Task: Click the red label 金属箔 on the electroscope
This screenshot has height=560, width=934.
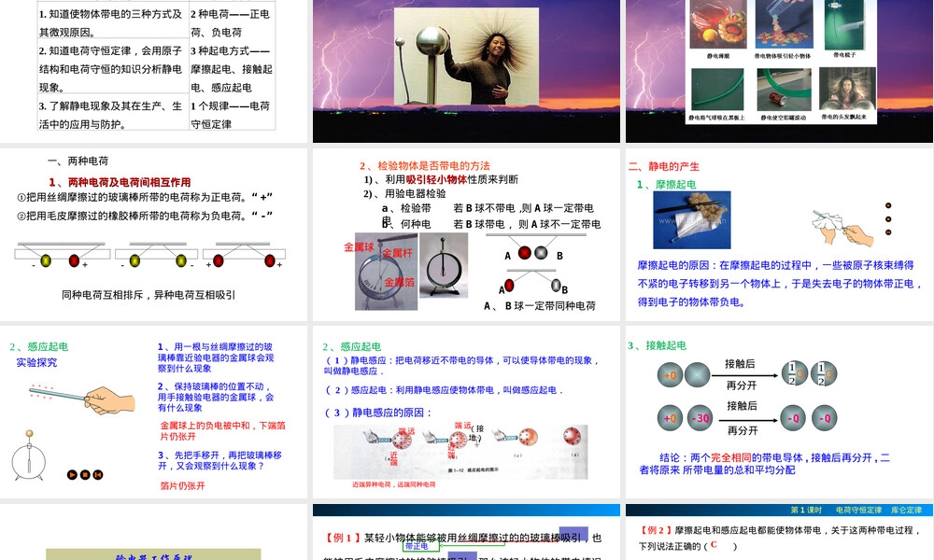Action: [399, 282]
